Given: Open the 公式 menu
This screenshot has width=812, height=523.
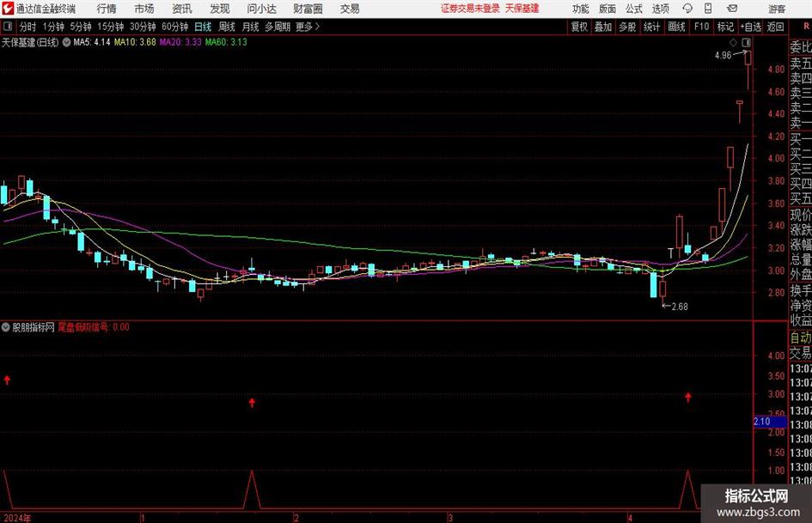Looking at the screenshot, I should pos(634,9).
